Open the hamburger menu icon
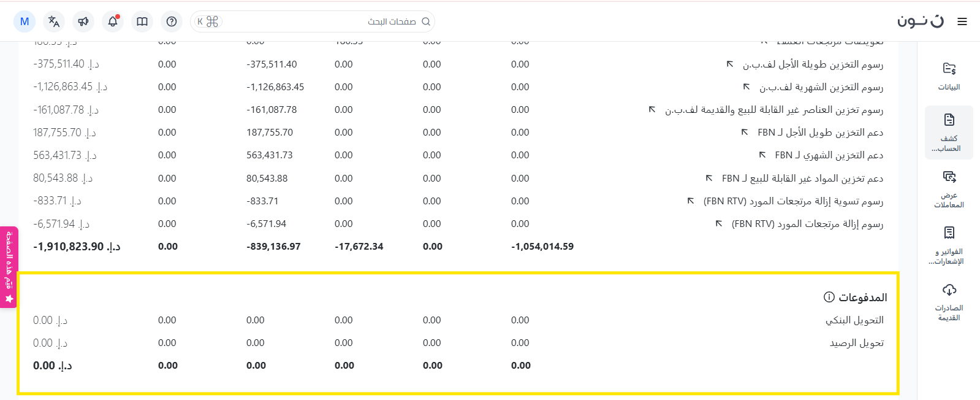Viewport: 980px width, 400px height. click(x=962, y=21)
